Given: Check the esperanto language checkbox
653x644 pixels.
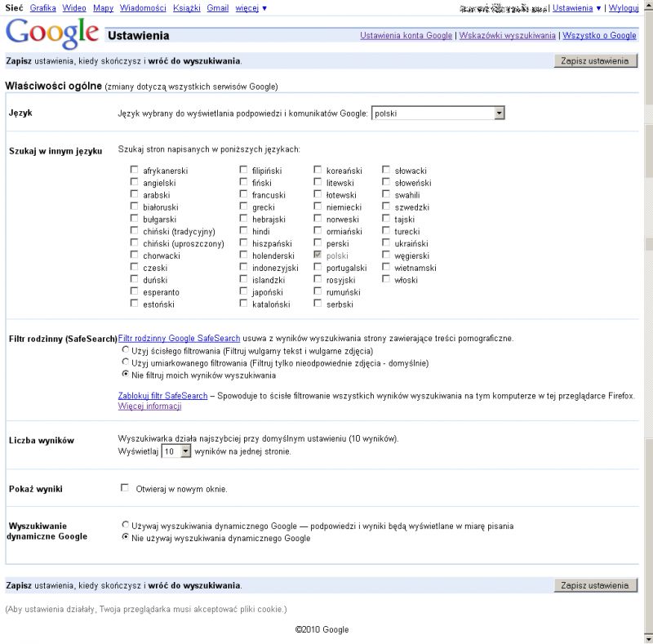Looking at the screenshot, I should pos(134,291).
